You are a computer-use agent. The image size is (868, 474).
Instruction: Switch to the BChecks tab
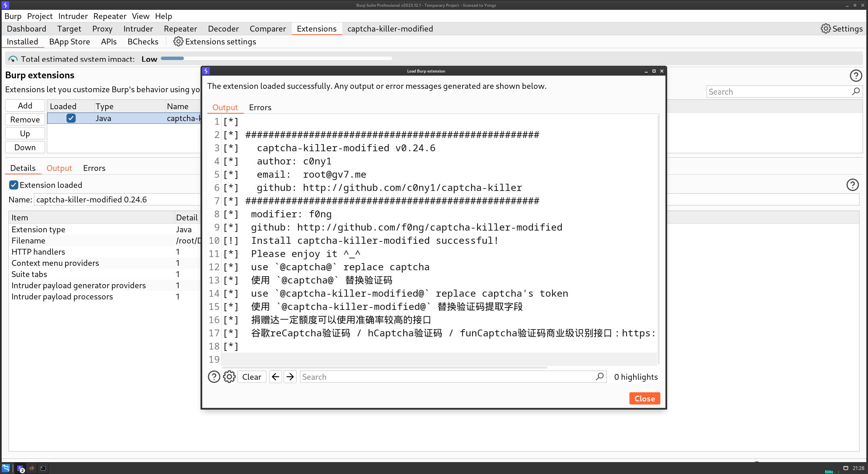point(143,42)
